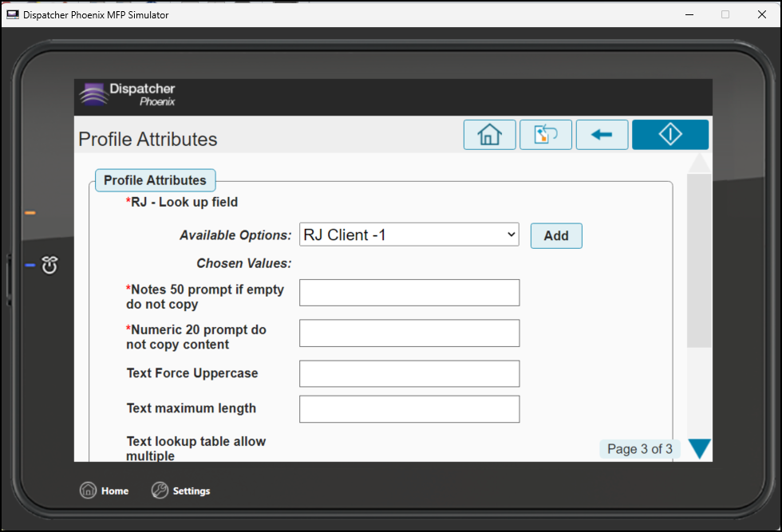Click the scroll up triangle arrow
Image resolution: width=782 pixels, height=532 pixels.
[x=699, y=163]
